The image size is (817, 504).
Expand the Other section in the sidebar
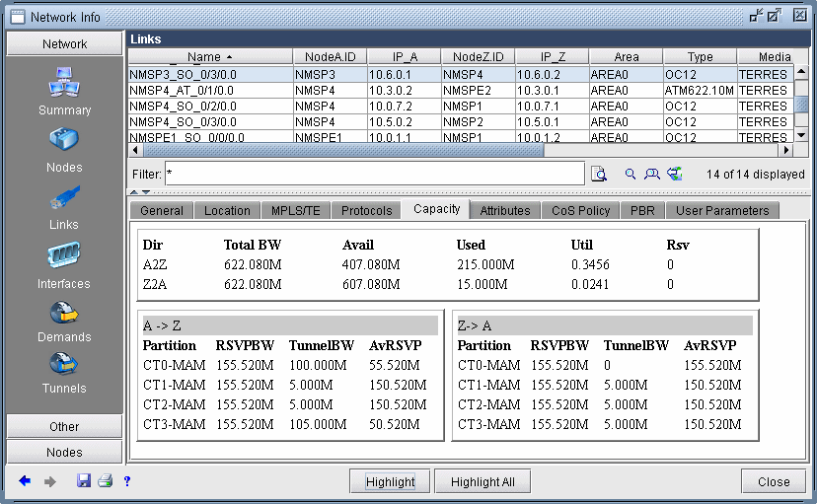point(64,426)
